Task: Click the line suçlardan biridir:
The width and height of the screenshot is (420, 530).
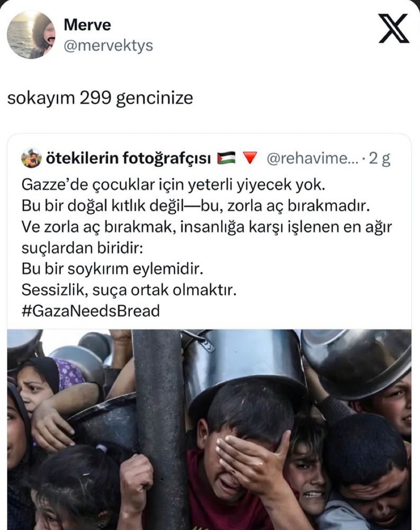Action: 82,248
